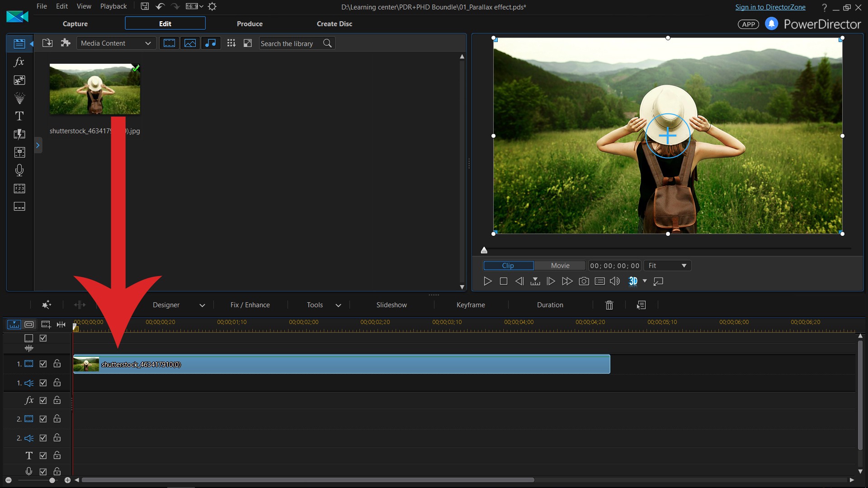Uncheck video track 1 enable checkbox
The image size is (868, 488).
(x=43, y=364)
